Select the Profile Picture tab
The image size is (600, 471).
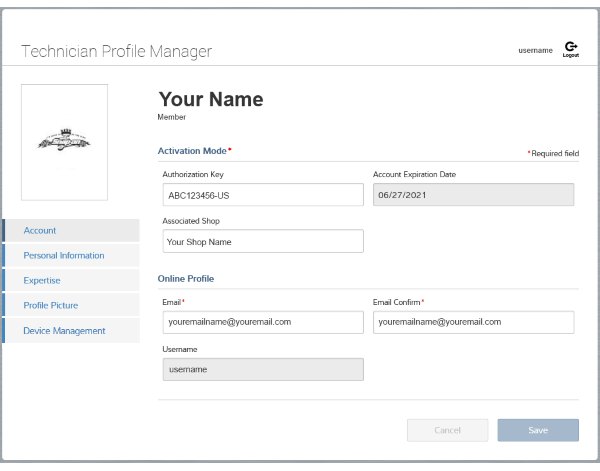(71, 306)
